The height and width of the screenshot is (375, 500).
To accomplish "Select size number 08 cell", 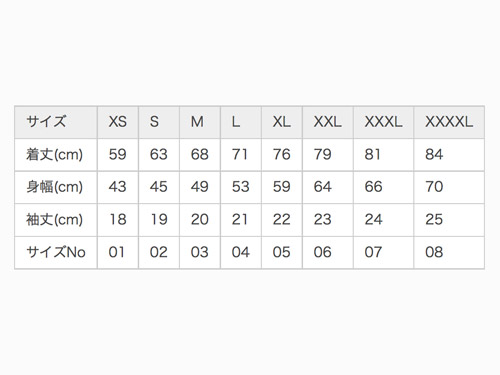I will click(x=449, y=252).
